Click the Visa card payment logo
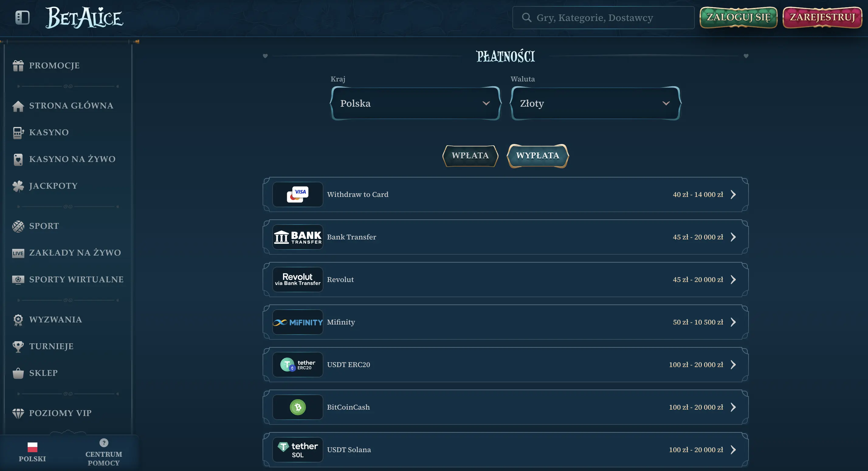Image resolution: width=868 pixels, height=471 pixels. [298, 194]
